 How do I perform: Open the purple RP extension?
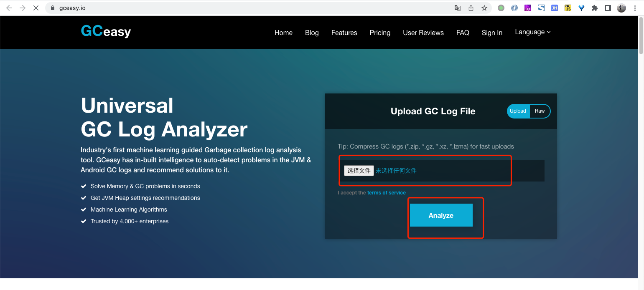point(528,8)
